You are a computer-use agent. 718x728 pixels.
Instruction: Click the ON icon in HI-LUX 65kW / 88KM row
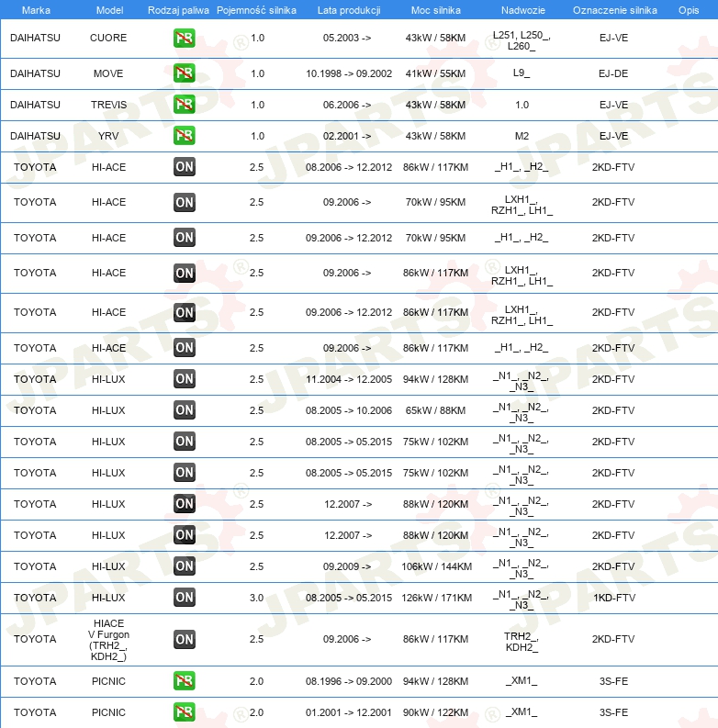[185, 410]
